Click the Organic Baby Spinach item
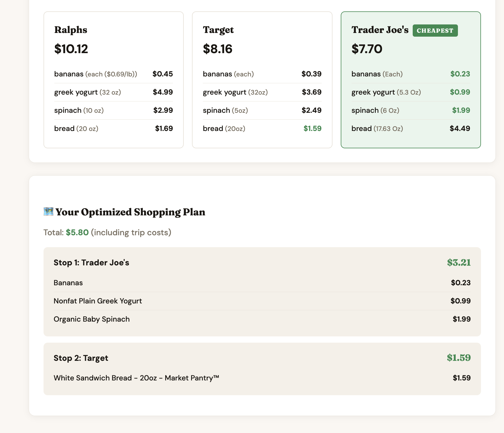This screenshot has width=504, height=433. point(92,319)
